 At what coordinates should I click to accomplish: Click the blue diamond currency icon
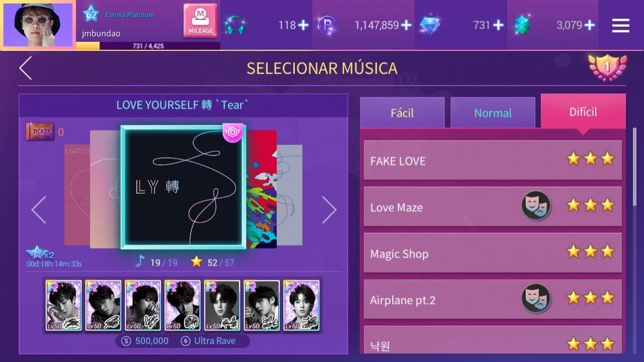click(430, 25)
